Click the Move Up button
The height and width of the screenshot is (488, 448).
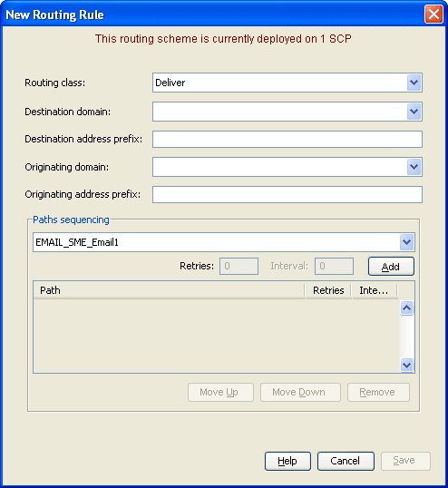[220, 392]
